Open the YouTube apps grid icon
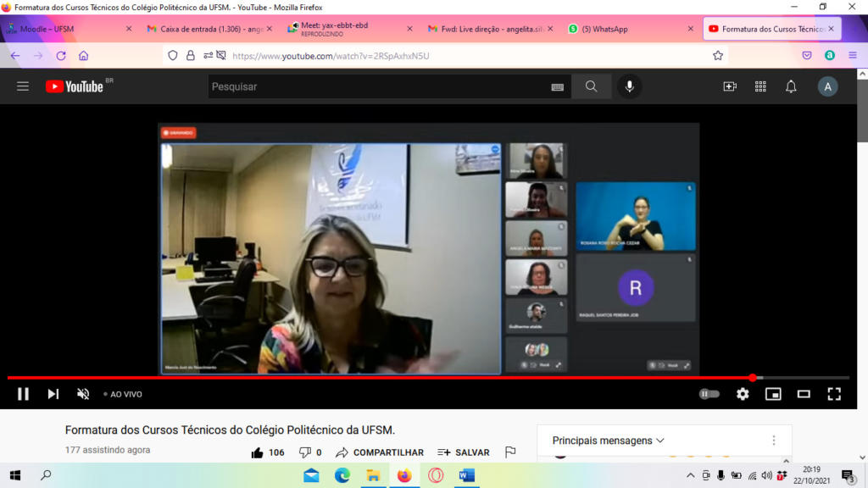The image size is (868, 488). (x=760, y=86)
